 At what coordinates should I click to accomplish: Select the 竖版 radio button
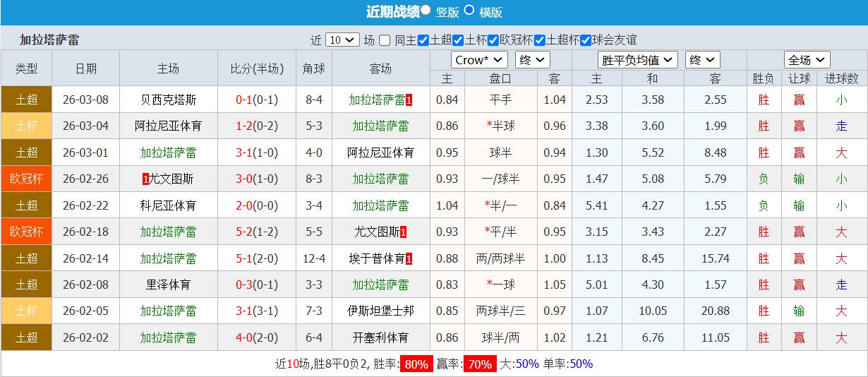pyautogui.click(x=426, y=11)
